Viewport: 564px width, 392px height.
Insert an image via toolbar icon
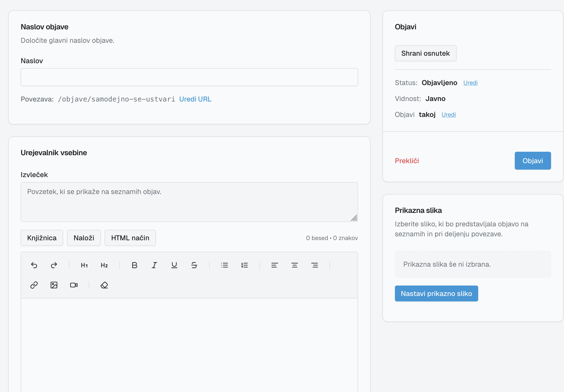54,285
